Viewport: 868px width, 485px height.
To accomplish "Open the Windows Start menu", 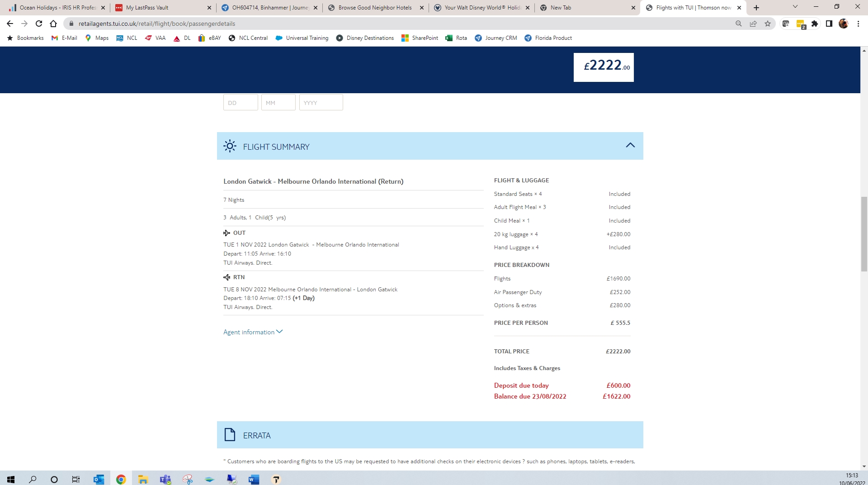I will [11, 479].
